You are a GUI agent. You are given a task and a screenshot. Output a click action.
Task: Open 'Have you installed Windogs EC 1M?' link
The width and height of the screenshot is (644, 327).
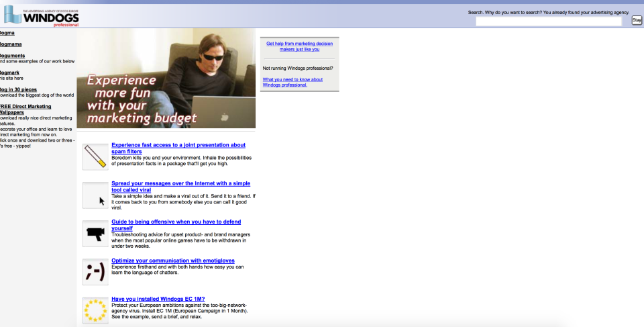tap(158, 299)
